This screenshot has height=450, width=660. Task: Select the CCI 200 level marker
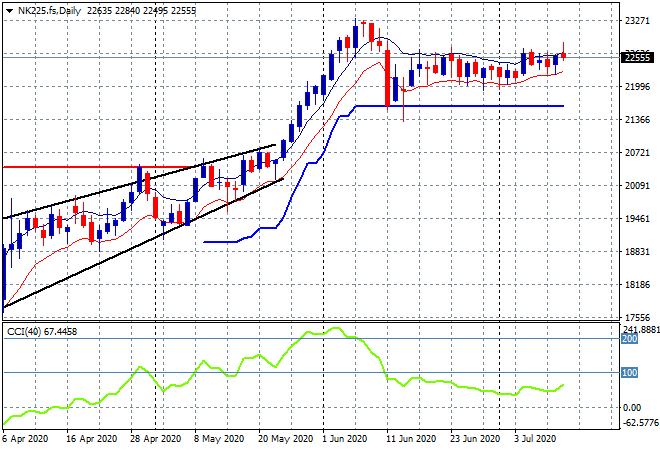click(627, 339)
